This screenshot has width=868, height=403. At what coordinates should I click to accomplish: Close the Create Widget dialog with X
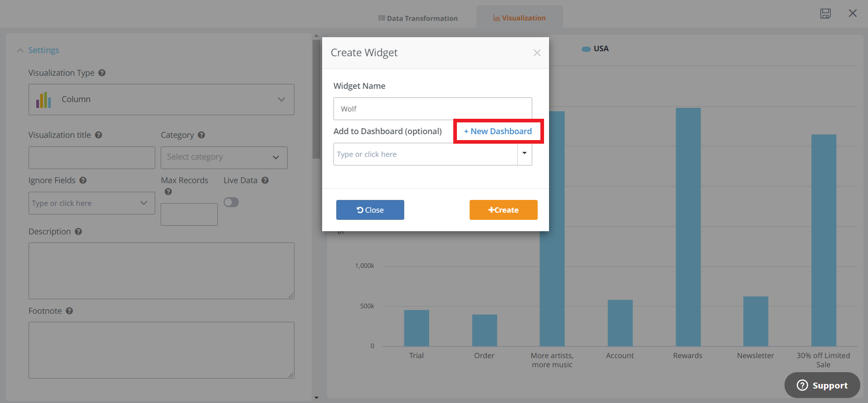[537, 53]
